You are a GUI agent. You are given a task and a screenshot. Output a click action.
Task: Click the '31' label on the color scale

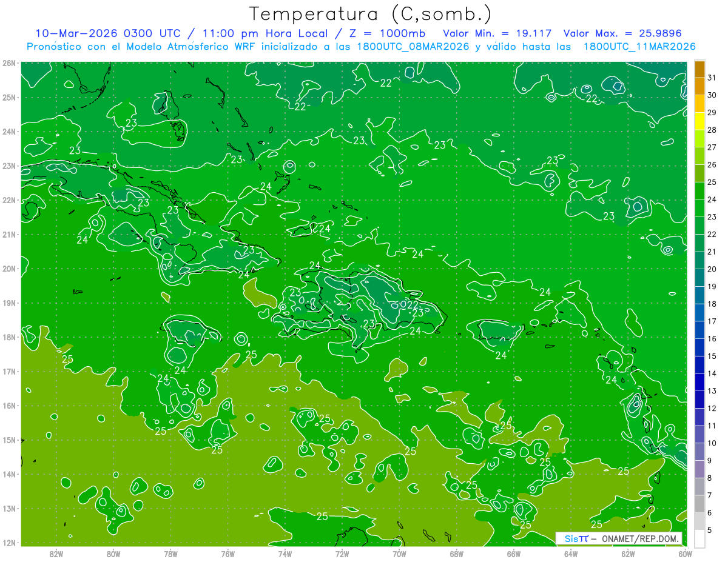(712, 78)
